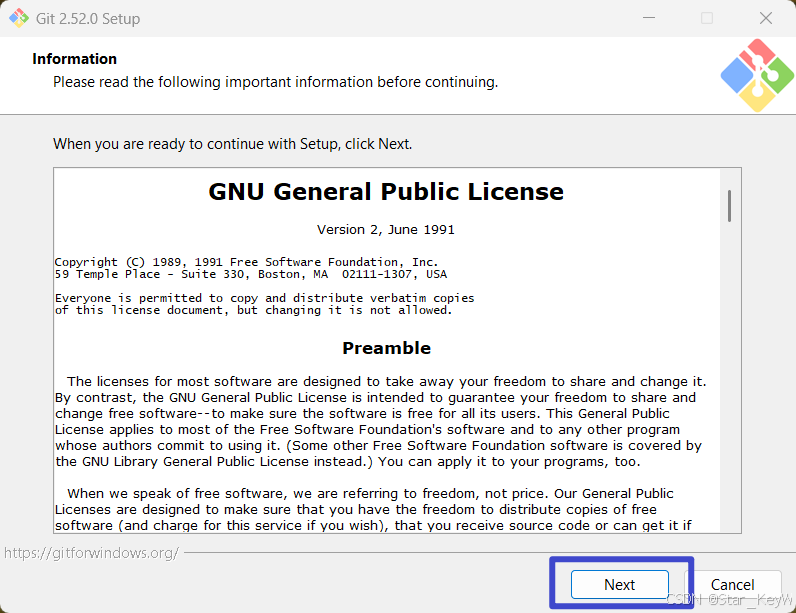
Task: Click 'When you are ready to continue' text
Action: (x=233, y=144)
